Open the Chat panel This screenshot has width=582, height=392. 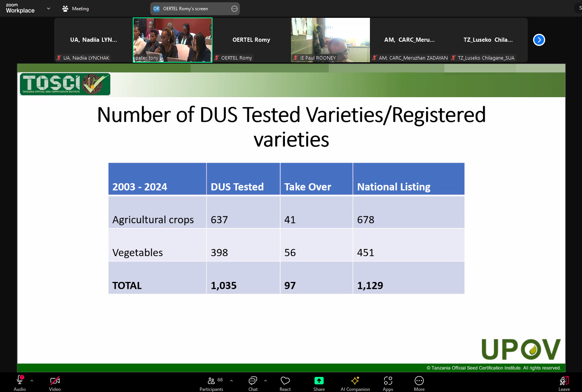pos(253,381)
